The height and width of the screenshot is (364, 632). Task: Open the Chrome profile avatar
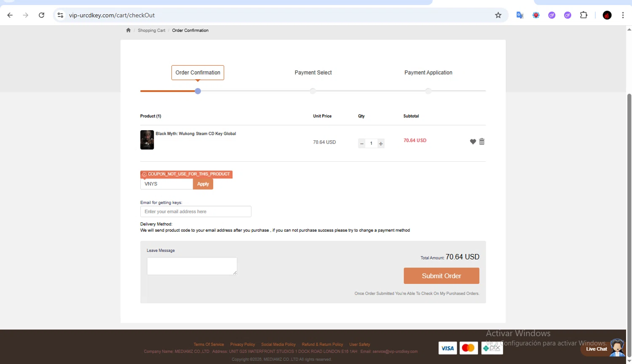click(607, 15)
